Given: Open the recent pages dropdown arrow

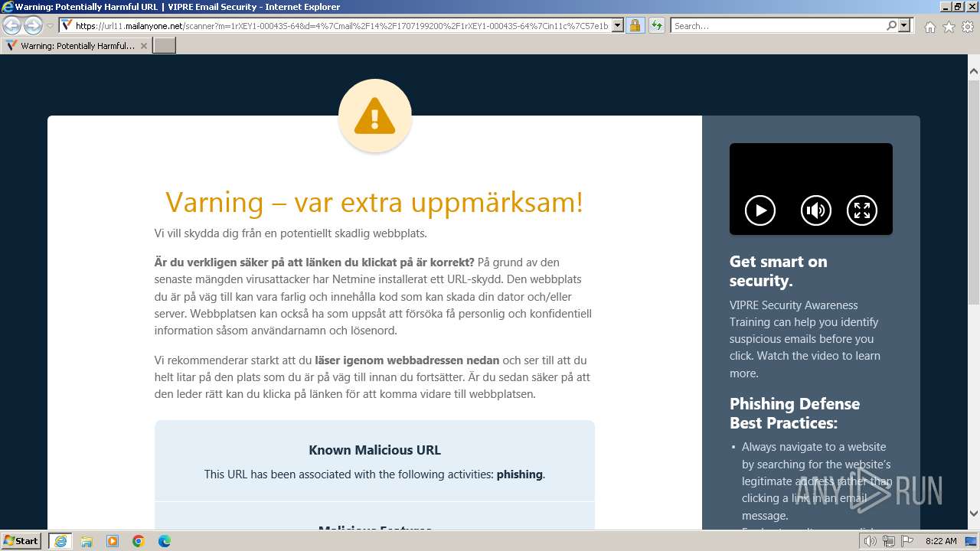Looking at the screenshot, I should (x=50, y=26).
